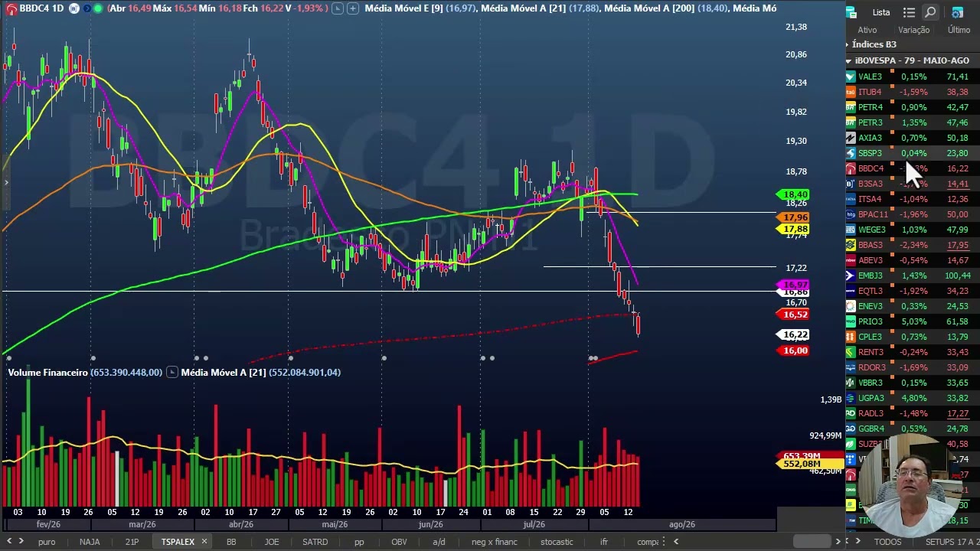
Task: Collapse the iBOVESPA - 79 - MAIO-AGO group
Action: point(848,60)
